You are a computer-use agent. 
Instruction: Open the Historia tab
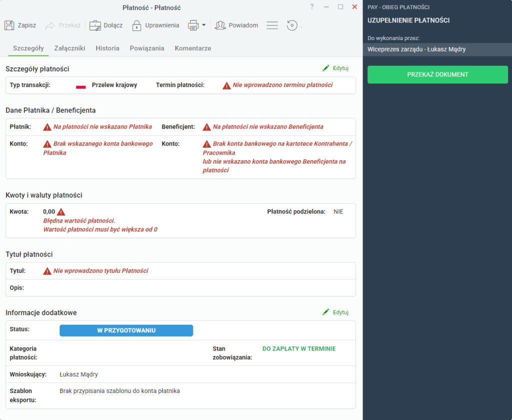[x=107, y=48]
